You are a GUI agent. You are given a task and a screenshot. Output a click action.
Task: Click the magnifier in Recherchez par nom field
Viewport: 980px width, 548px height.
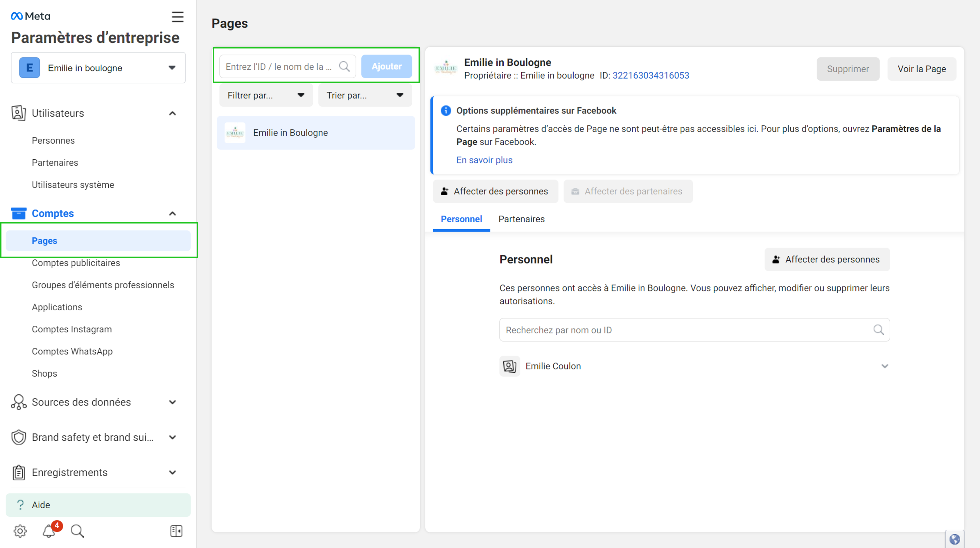pos(878,330)
